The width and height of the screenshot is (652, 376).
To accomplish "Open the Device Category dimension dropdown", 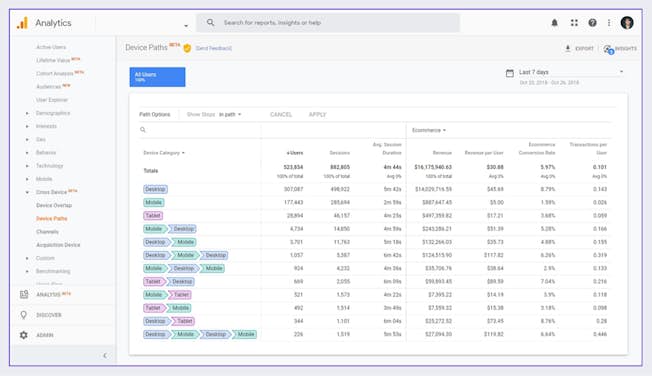I will (164, 153).
